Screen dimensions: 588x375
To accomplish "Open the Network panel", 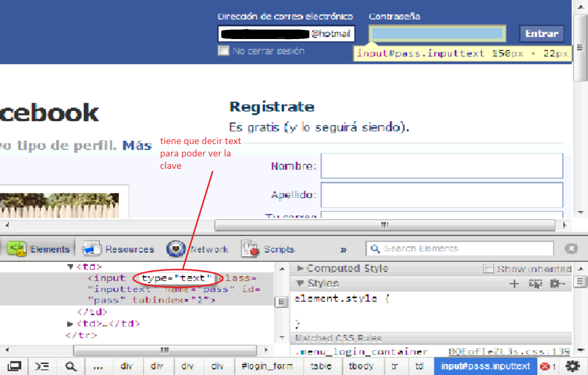I will point(198,249).
